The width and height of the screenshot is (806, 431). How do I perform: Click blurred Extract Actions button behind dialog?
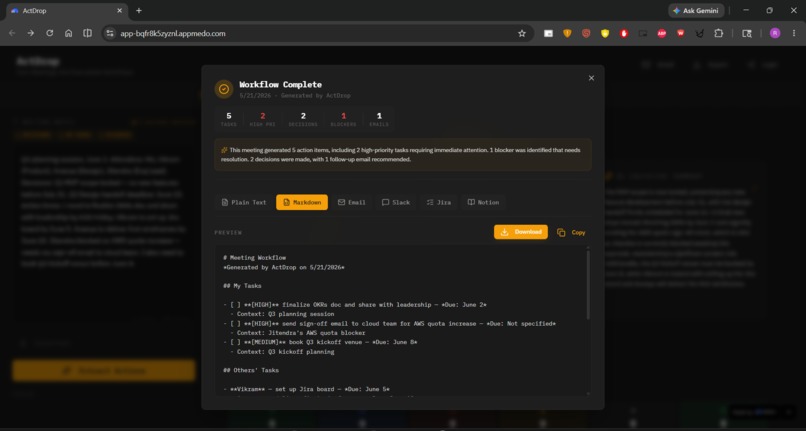(104, 370)
